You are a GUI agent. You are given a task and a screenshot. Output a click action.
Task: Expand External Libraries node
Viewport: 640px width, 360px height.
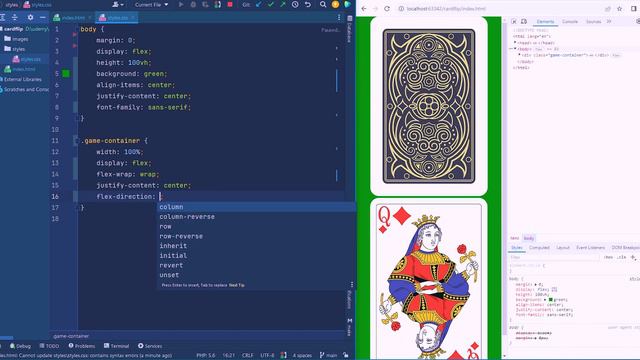click(21, 79)
